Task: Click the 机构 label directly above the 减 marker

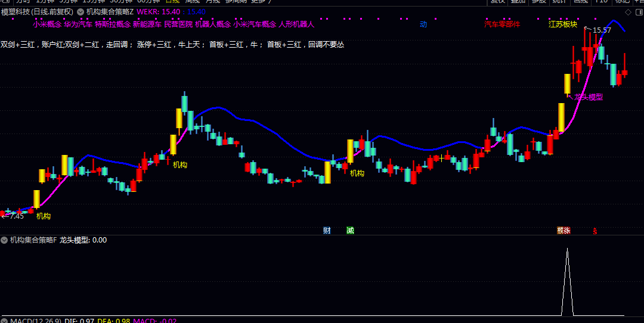Action: (357, 173)
